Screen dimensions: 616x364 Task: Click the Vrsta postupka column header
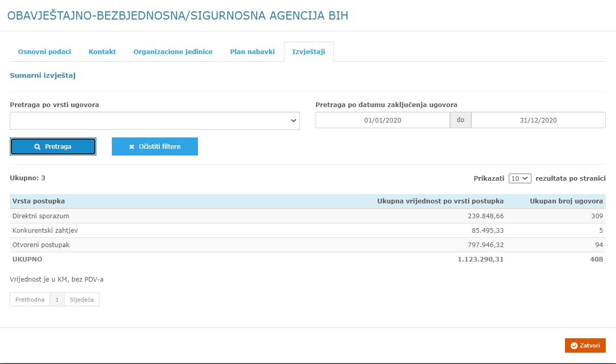[39, 201]
